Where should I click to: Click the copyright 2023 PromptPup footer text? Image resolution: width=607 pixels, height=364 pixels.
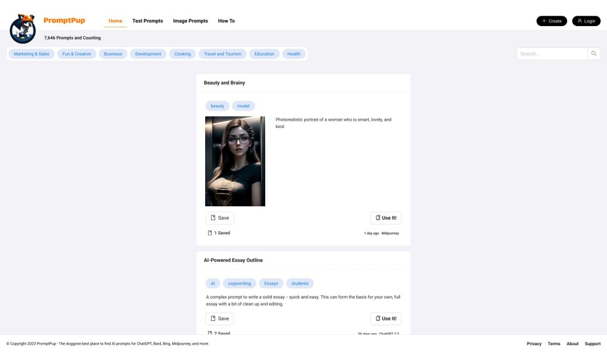pyautogui.click(x=107, y=344)
